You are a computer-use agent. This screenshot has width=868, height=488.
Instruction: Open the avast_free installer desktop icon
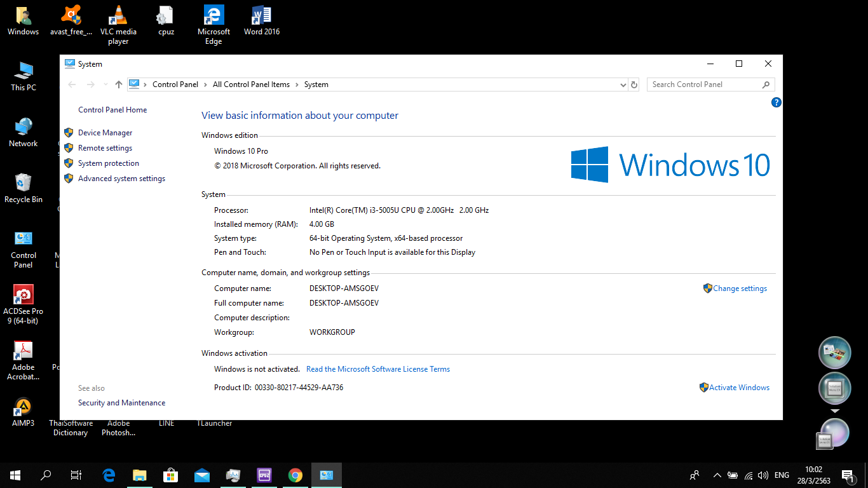tap(71, 20)
